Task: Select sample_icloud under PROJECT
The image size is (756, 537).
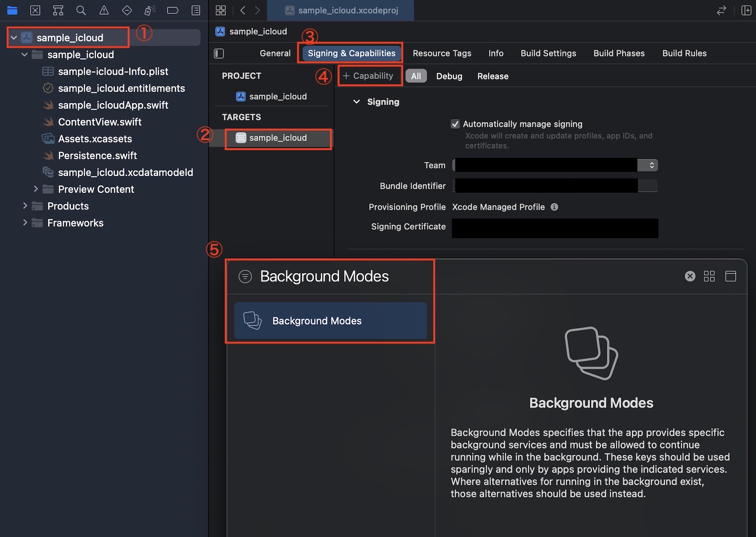Action: [x=272, y=97]
